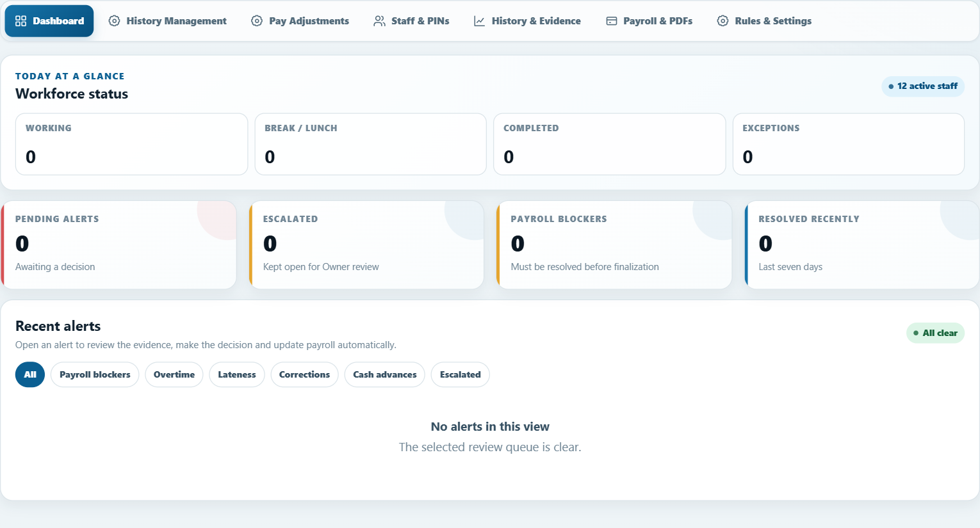Image resolution: width=980 pixels, height=528 pixels.
Task: Click the History & Evidence chart icon
Action: (479, 21)
